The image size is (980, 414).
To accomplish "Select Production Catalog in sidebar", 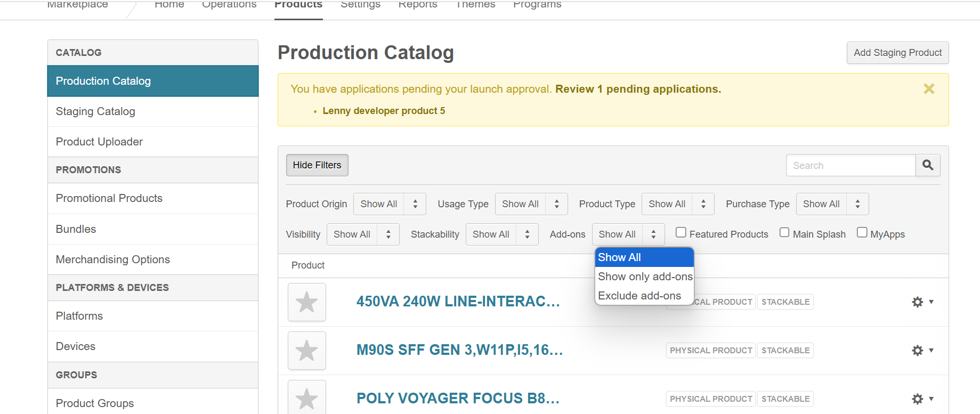I will 153,81.
